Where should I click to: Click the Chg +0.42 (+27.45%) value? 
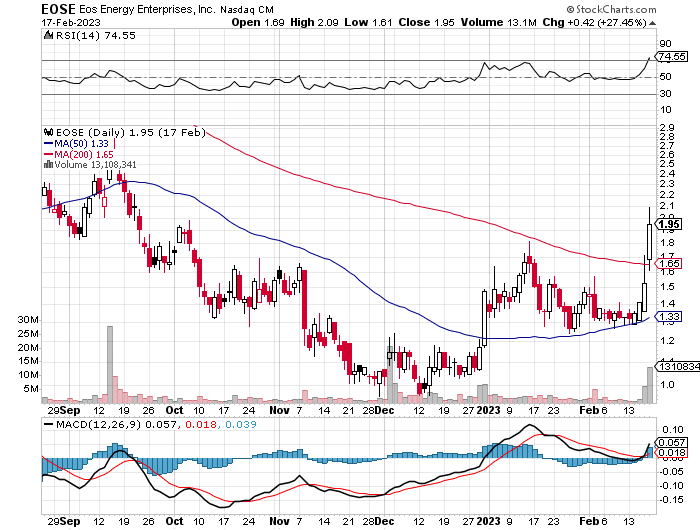pos(594,22)
